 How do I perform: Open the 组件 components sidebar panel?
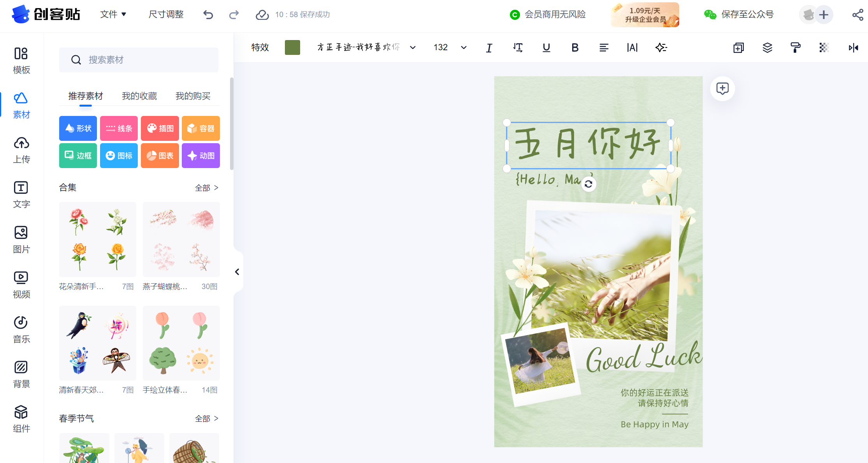point(21,419)
